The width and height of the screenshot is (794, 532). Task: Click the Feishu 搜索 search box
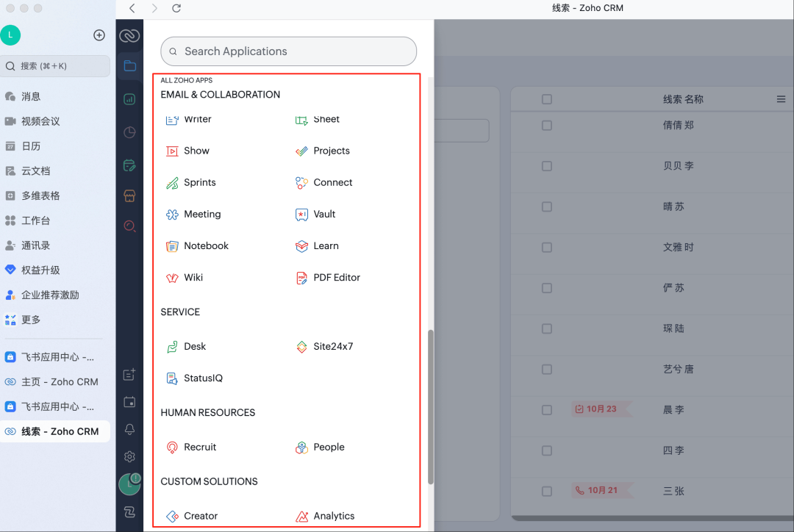55,66
